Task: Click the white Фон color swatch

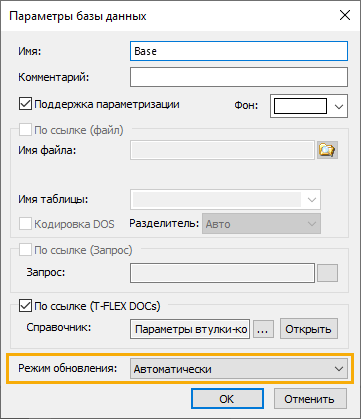Action: [300, 106]
